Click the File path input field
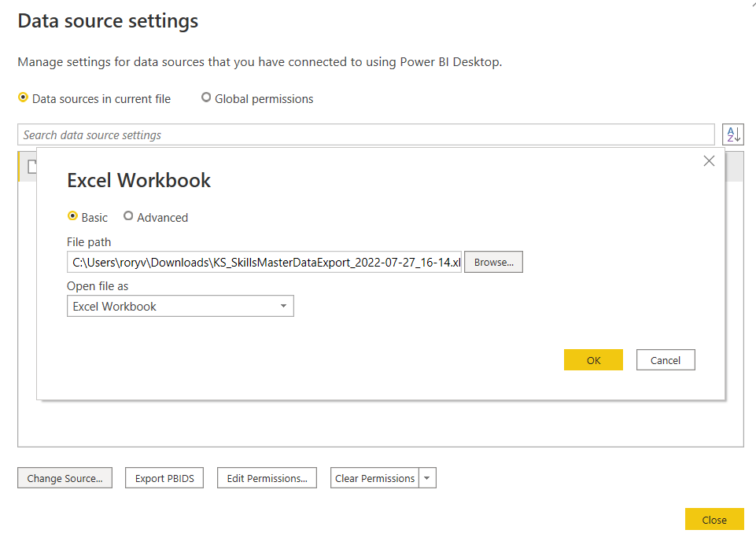This screenshot has height=541, width=756. coord(264,262)
